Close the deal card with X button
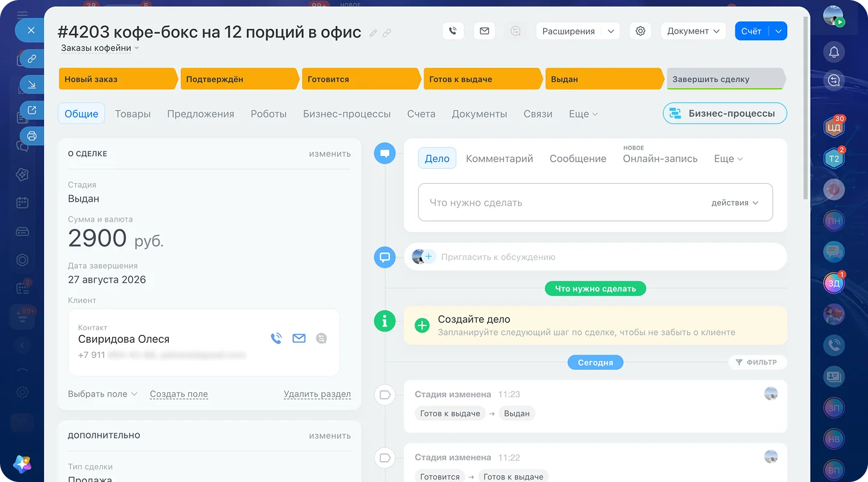Viewport: 868px width, 482px height. tap(31, 30)
